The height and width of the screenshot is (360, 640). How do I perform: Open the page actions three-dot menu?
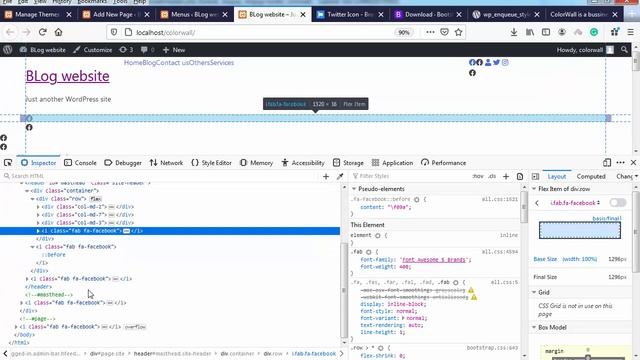(x=430, y=32)
